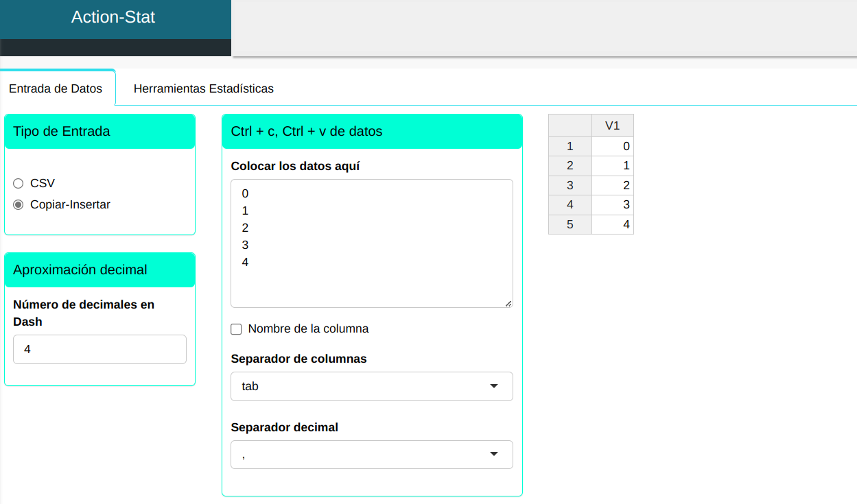Viewport: 857px width, 504px height.
Task: Click the Action-Stat application title
Action: 113,18
